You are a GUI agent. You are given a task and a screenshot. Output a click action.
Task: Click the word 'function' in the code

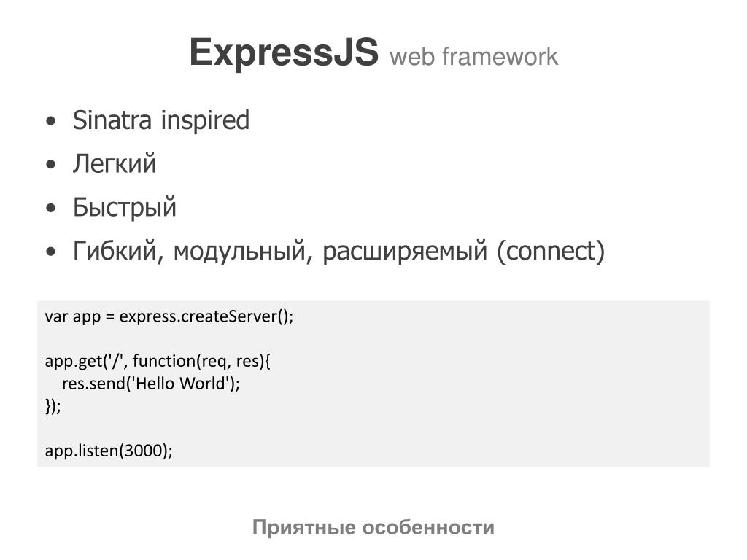pos(164,362)
